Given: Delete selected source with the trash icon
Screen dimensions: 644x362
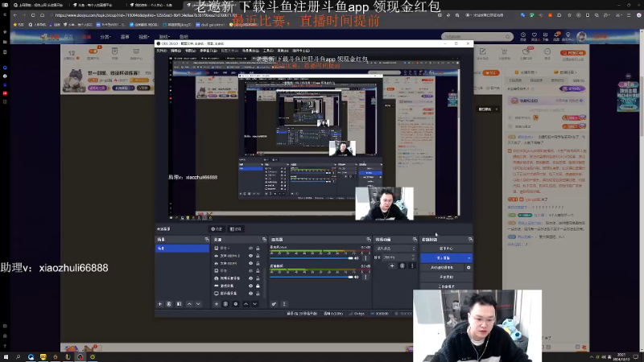Looking at the screenshot, I should 225,304.
